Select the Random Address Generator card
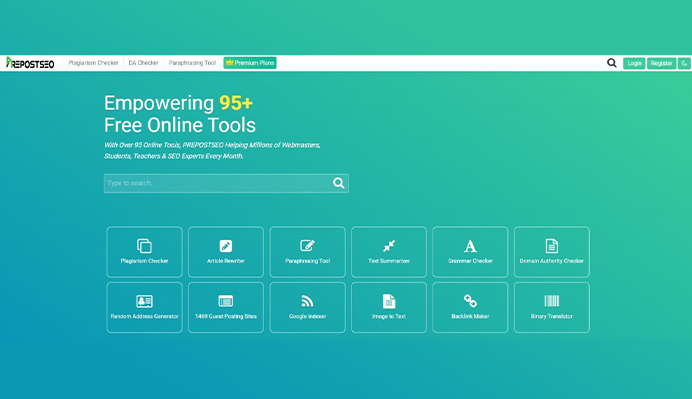 pyautogui.click(x=144, y=307)
